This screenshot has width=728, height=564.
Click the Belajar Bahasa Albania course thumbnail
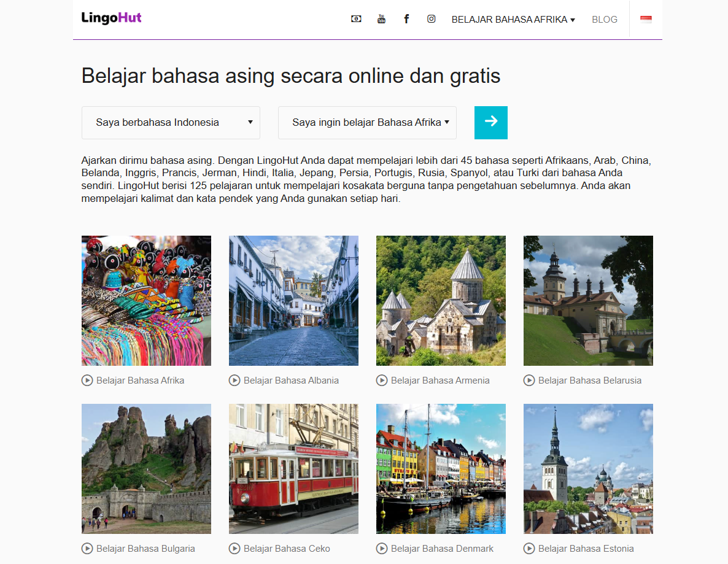pos(293,300)
